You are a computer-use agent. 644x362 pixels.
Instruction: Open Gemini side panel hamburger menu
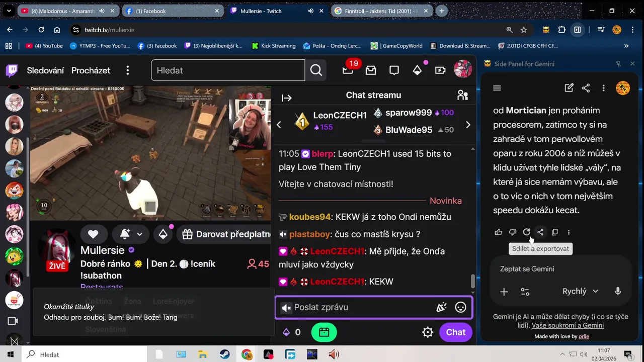(x=497, y=88)
